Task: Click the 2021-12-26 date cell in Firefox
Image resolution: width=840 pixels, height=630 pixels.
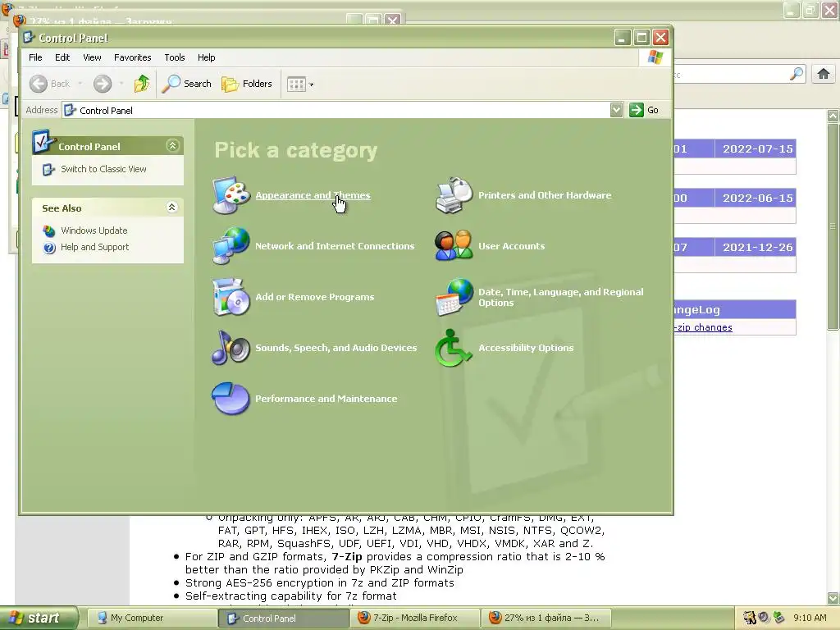Action: click(x=757, y=248)
